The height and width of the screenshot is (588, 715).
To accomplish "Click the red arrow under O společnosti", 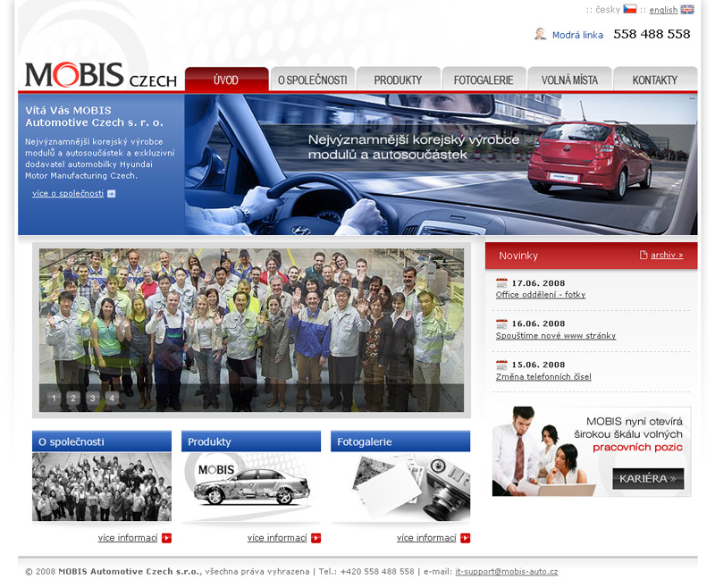I will (166, 538).
